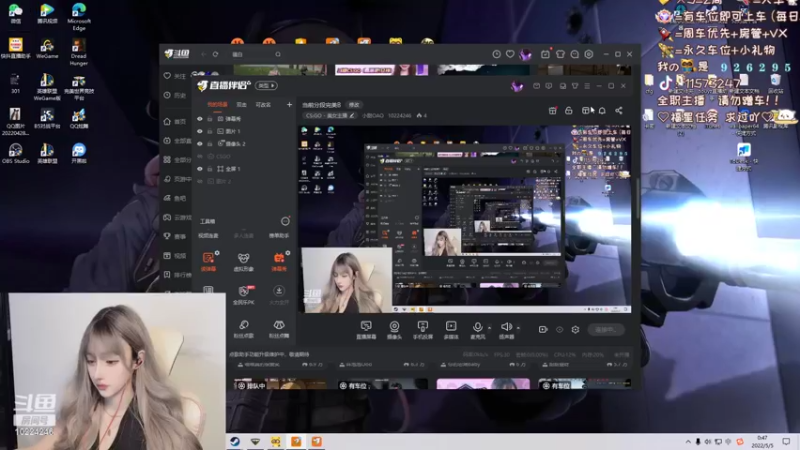Viewport: 800px width, 450px height.
Task: Open the toolbox more circle icon
Action: (x=285, y=221)
